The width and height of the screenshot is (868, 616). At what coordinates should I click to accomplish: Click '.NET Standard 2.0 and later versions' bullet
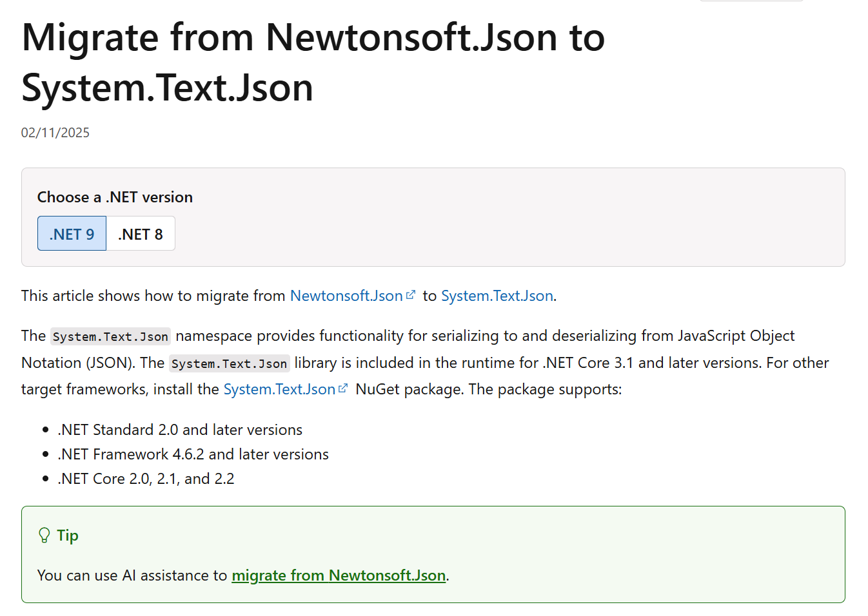tap(180, 430)
